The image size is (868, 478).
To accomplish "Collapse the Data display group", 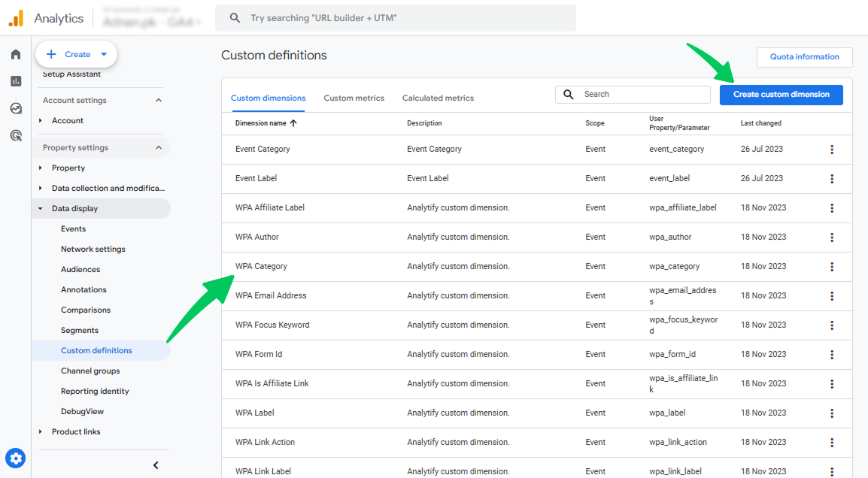I will (41, 209).
